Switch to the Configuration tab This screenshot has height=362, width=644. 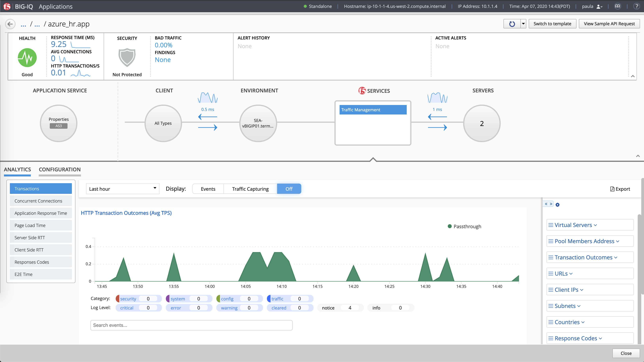pos(59,170)
